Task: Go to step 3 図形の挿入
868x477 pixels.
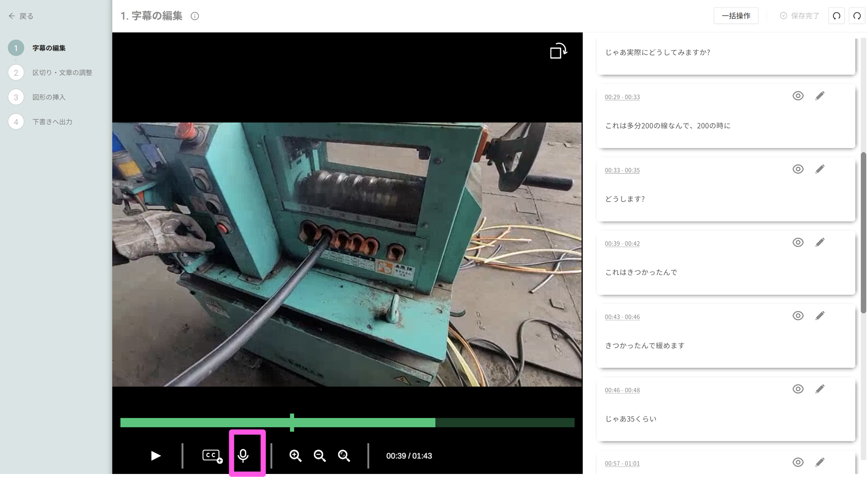Action: pyautogui.click(x=49, y=97)
